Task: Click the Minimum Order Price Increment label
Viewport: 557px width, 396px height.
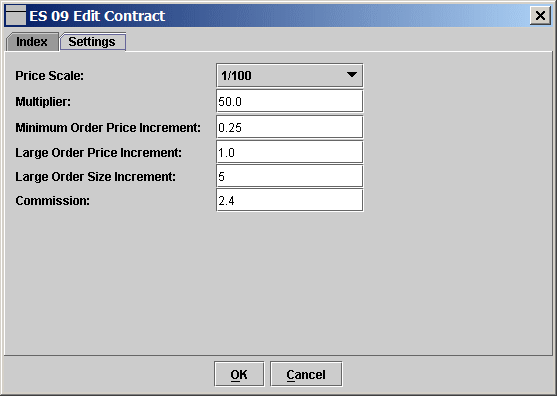Action: pos(108,128)
